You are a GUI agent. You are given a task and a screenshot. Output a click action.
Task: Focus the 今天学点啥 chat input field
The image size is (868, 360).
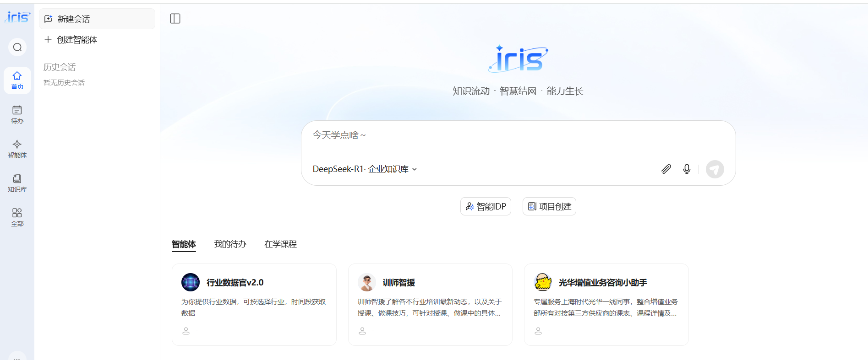pos(518,135)
